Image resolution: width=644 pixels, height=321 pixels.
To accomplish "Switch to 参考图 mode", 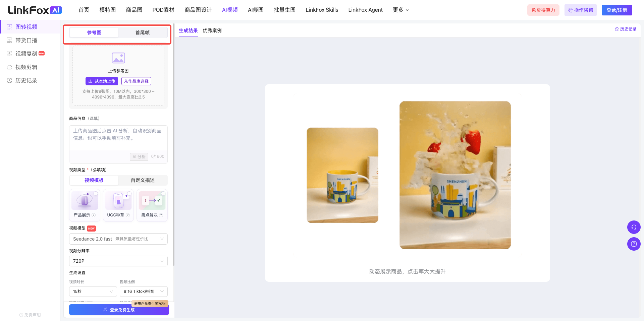I will tap(94, 33).
